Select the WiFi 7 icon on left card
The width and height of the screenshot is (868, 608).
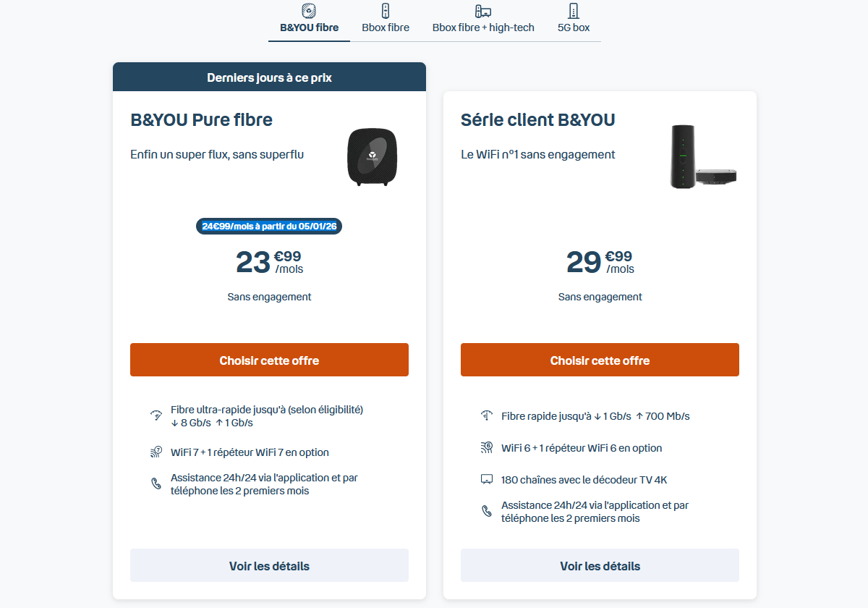coord(156,451)
